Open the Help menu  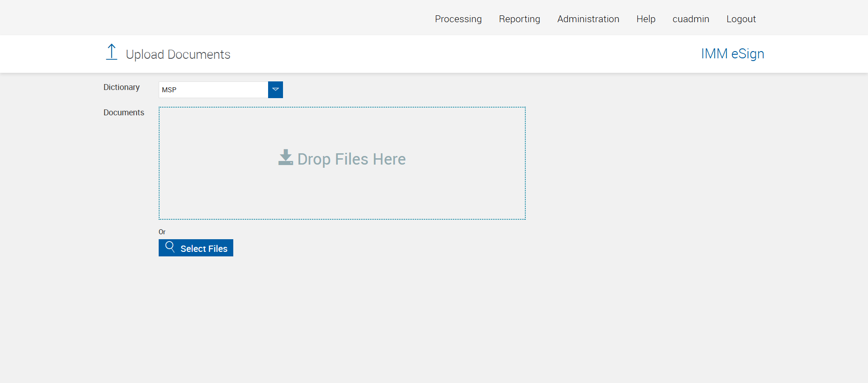pos(646,19)
